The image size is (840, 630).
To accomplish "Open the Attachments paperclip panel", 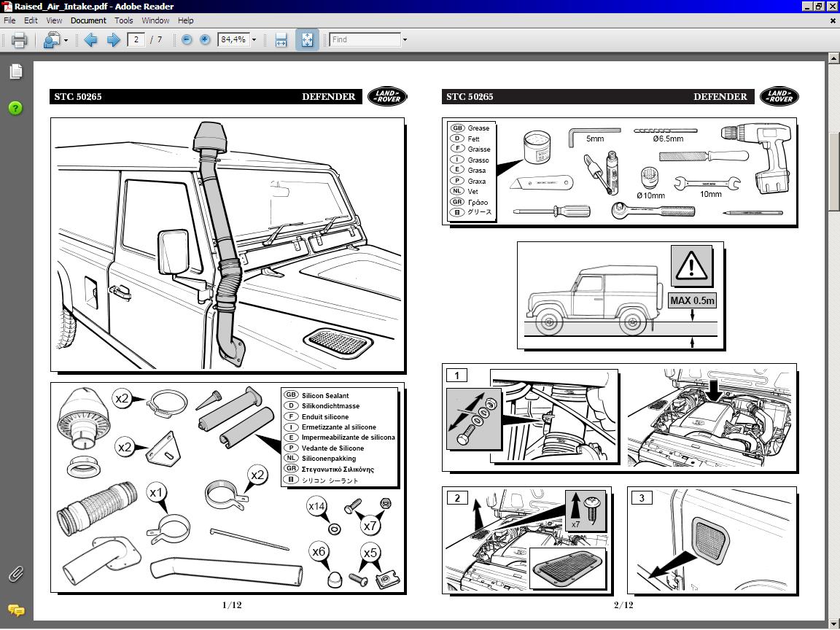I will 15,574.
